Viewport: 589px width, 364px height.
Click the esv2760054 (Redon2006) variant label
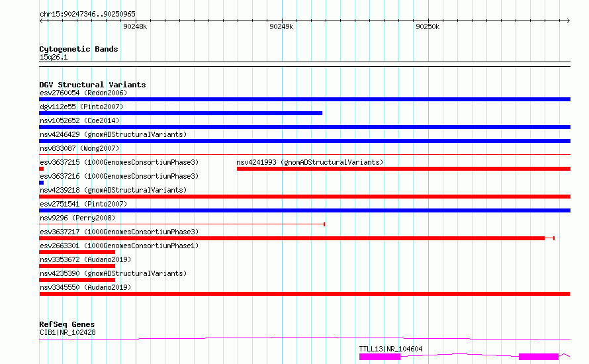[83, 93]
